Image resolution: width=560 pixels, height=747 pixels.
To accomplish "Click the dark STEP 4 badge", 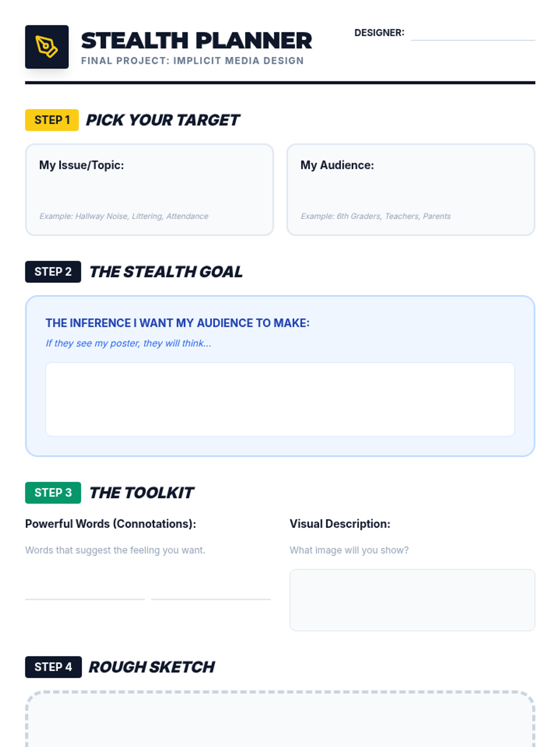I will coord(53,667).
